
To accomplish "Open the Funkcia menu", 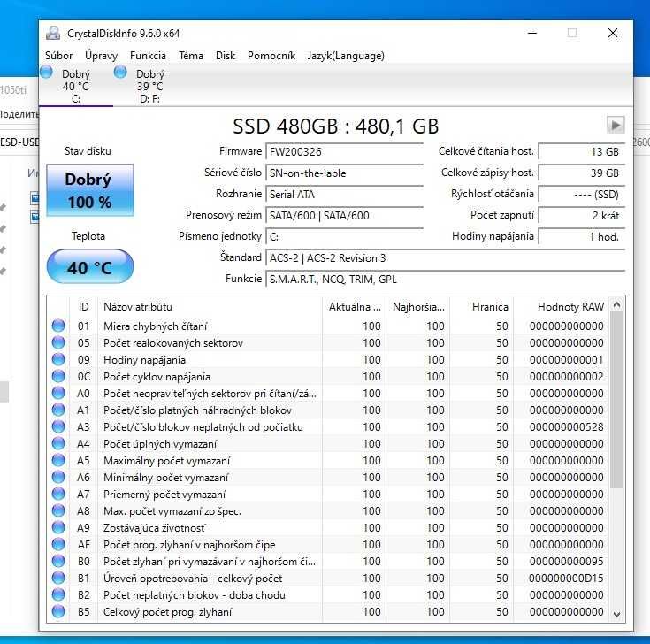I will [x=148, y=56].
